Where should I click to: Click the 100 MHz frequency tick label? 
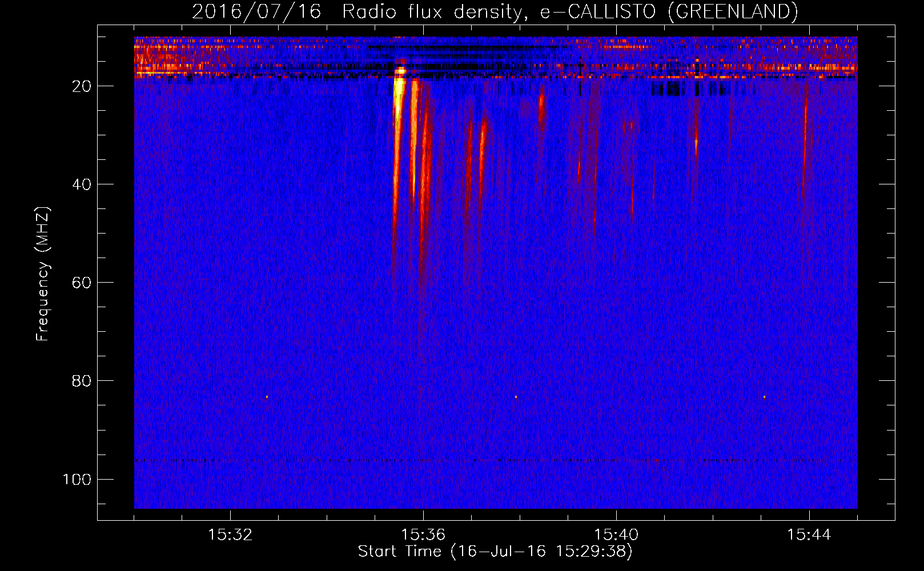click(77, 479)
